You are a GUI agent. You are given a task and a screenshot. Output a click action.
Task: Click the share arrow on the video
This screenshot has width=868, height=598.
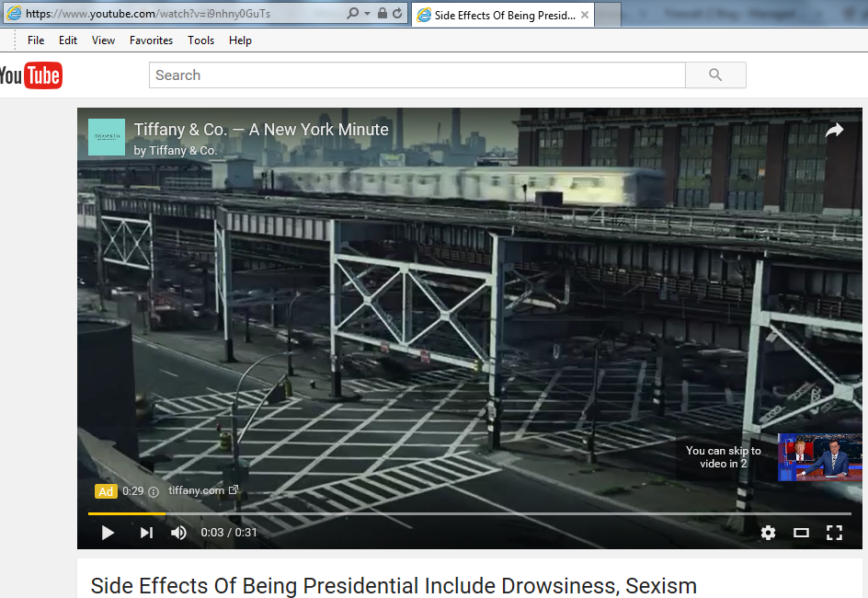point(834,132)
